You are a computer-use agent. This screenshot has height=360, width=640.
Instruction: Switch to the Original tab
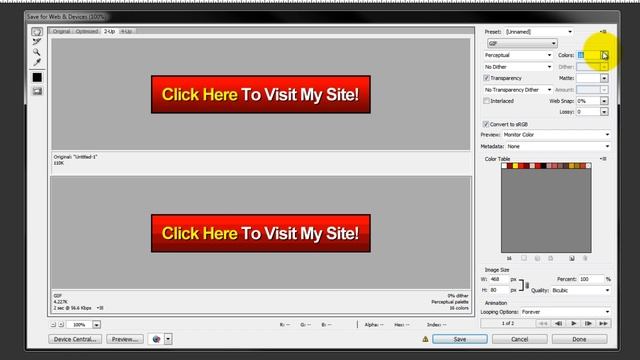[61, 31]
